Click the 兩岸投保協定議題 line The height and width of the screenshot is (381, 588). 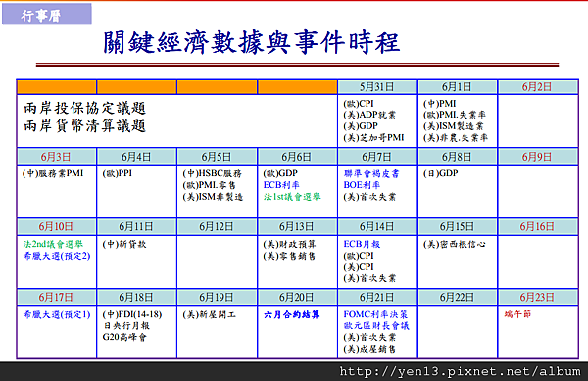pyautogui.click(x=84, y=109)
